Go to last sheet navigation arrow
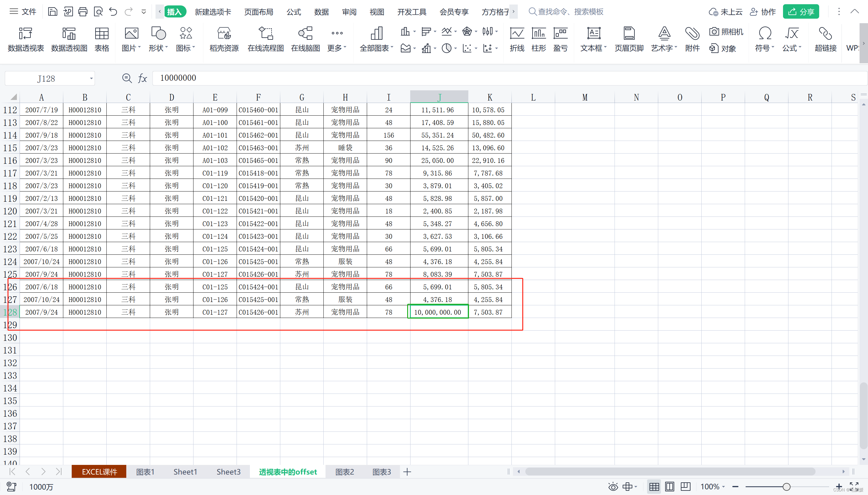 point(59,472)
